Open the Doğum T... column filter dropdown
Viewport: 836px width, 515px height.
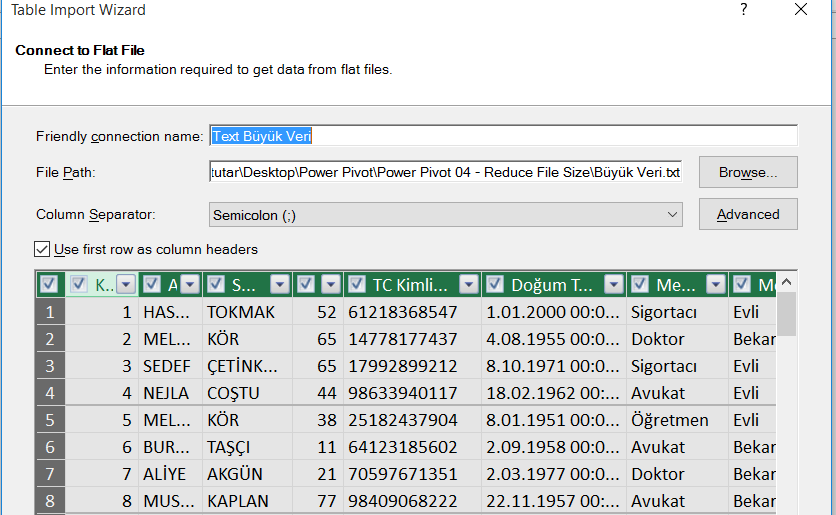click(x=613, y=285)
